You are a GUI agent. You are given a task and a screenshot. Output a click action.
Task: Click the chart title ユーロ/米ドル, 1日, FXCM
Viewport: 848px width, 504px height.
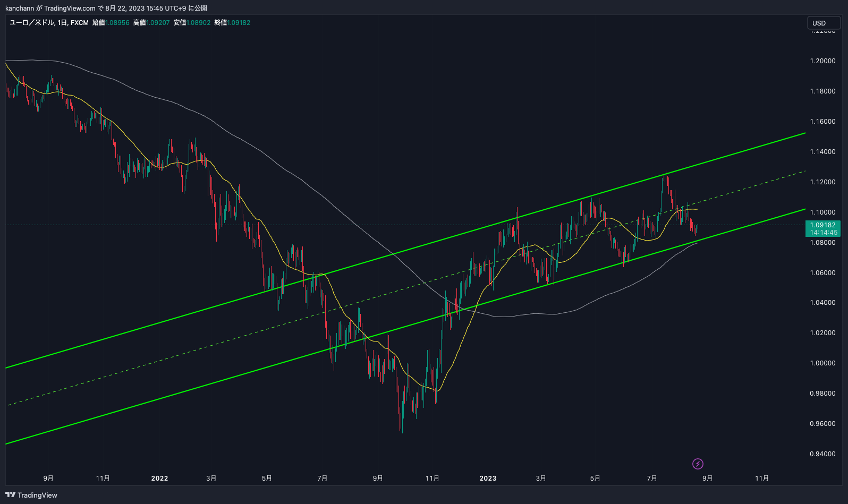click(49, 23)
